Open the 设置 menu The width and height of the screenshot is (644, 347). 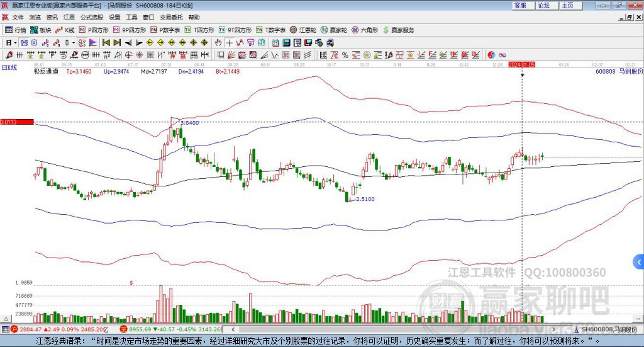click(x=114, y=17)
